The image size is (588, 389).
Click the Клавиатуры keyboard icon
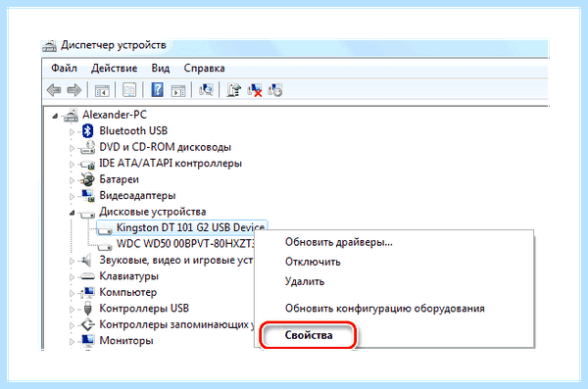tap(87, 276)
